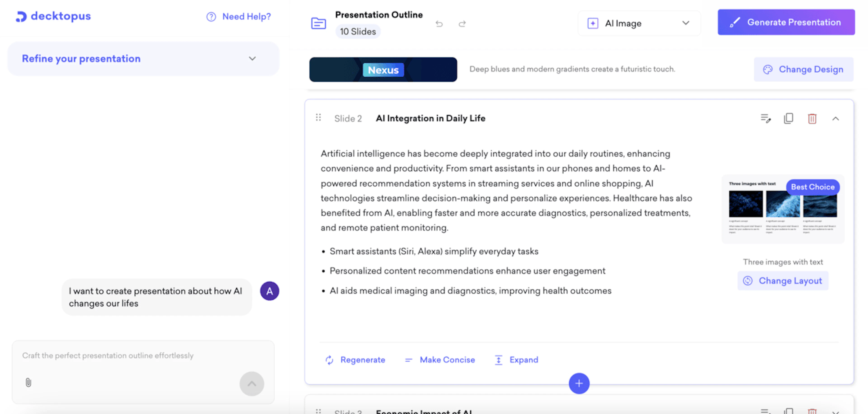
Task: Click the edit text icon on Slide 2
Action: coord(766,118)
